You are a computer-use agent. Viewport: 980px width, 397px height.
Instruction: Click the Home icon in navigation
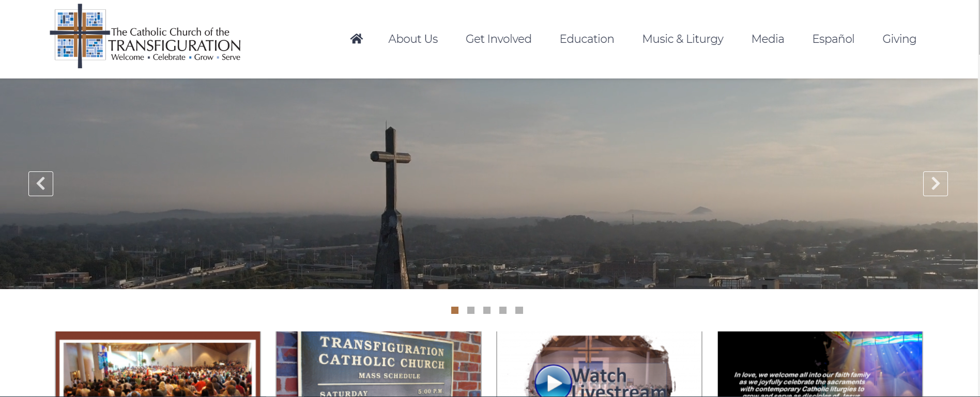click(x=356, y=39)
